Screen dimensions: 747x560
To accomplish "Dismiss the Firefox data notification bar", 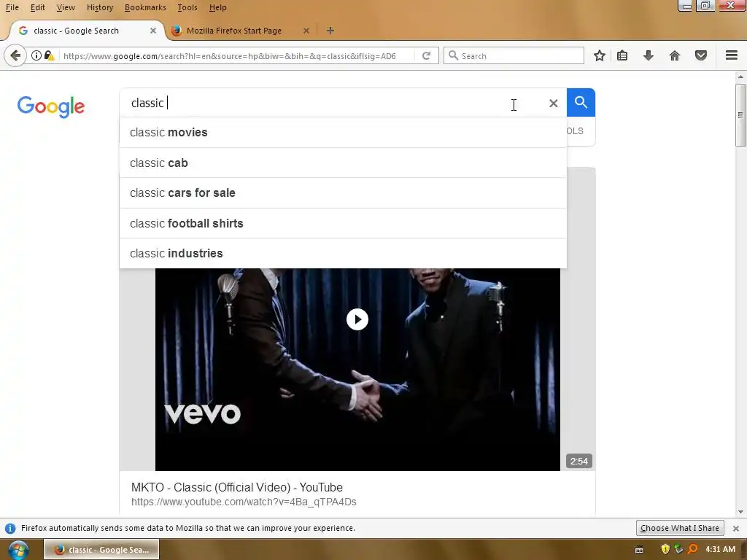I will click(x=735, y=529).
